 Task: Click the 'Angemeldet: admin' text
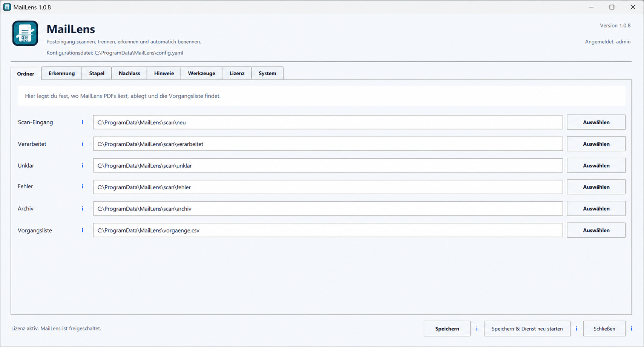(608, 42)
